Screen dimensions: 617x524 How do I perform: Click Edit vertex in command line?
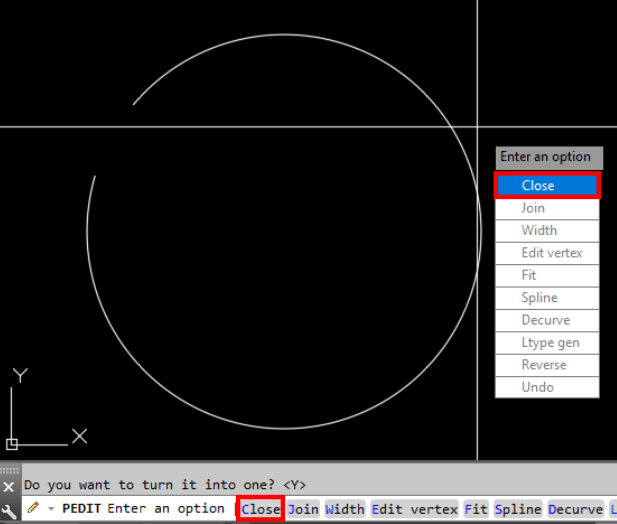pyautogui.click(x=415, y=509)
